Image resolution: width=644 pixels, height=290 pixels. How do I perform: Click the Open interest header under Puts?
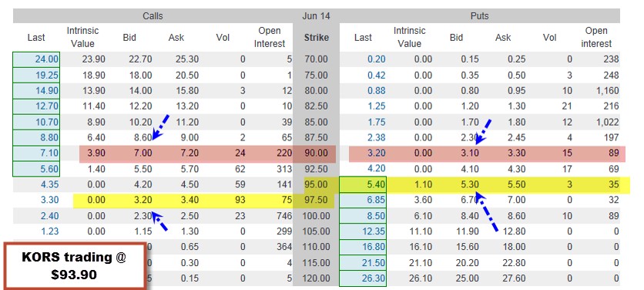pos(596,37)
